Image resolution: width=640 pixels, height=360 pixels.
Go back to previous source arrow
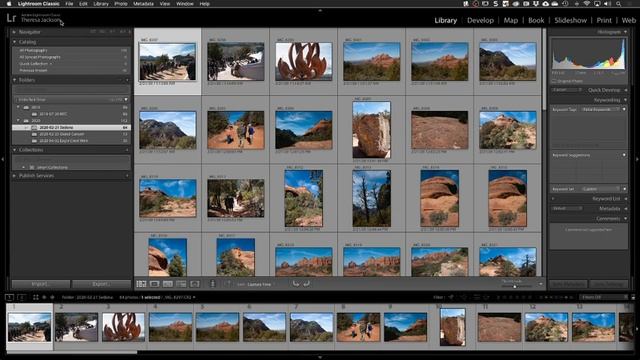coord(44,298)
